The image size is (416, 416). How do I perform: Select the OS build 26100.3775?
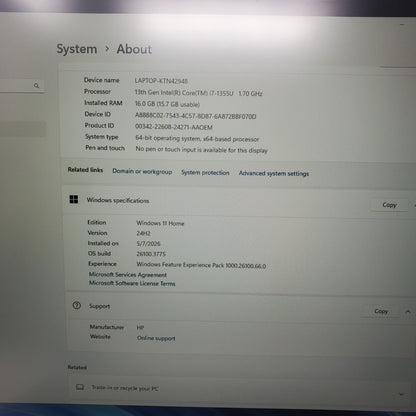(151, 254)
